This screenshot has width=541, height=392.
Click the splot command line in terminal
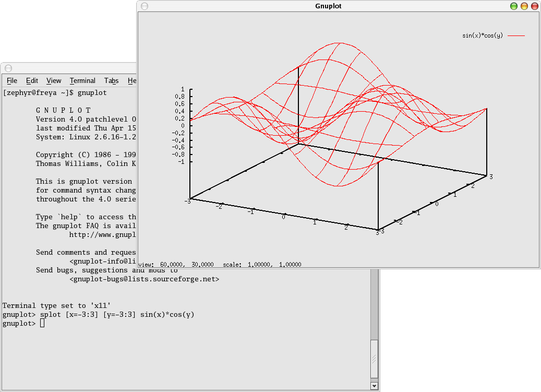coord(98,315)
